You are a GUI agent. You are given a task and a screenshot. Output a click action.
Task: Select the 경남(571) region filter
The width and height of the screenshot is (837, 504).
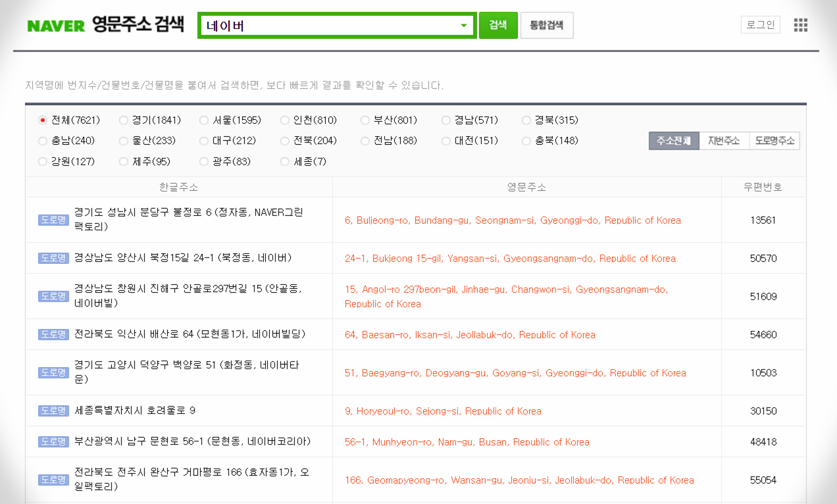pos(446,120)
